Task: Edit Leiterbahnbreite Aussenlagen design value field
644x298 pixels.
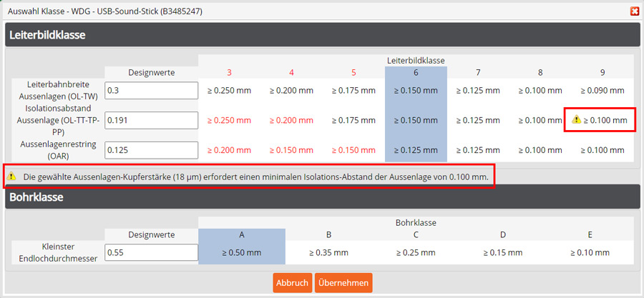Action: tap(151, 91)
